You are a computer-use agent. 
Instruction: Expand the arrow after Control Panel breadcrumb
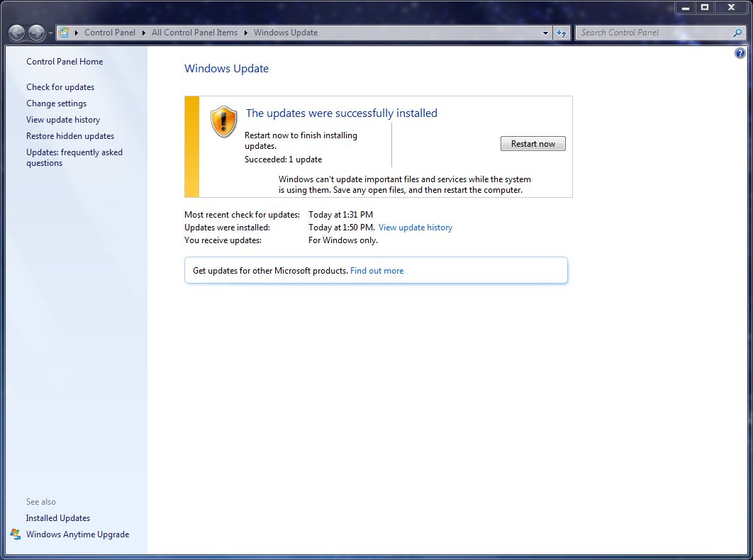(x=144, y=33)
